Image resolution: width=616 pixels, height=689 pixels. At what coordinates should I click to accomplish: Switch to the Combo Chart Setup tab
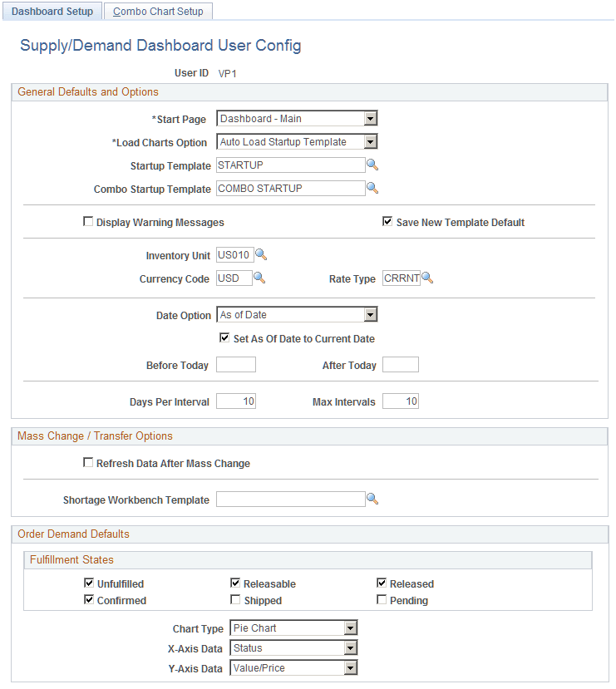point(158,12)
